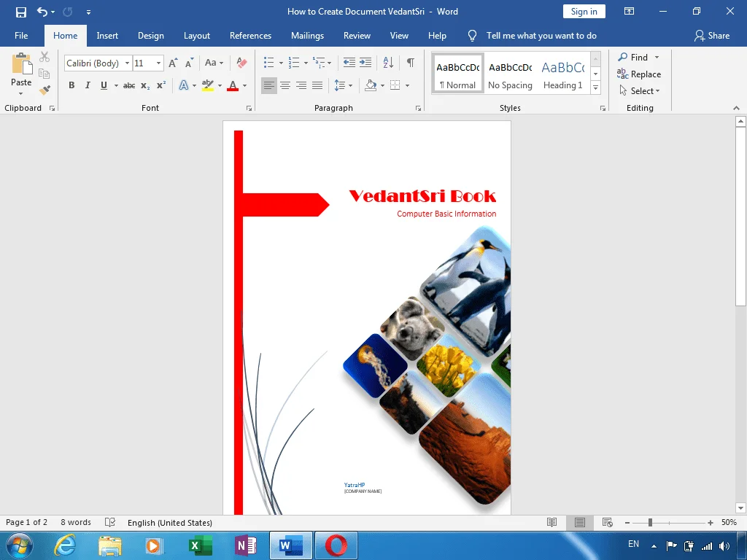Switch to the Design tab

(150, 36)
